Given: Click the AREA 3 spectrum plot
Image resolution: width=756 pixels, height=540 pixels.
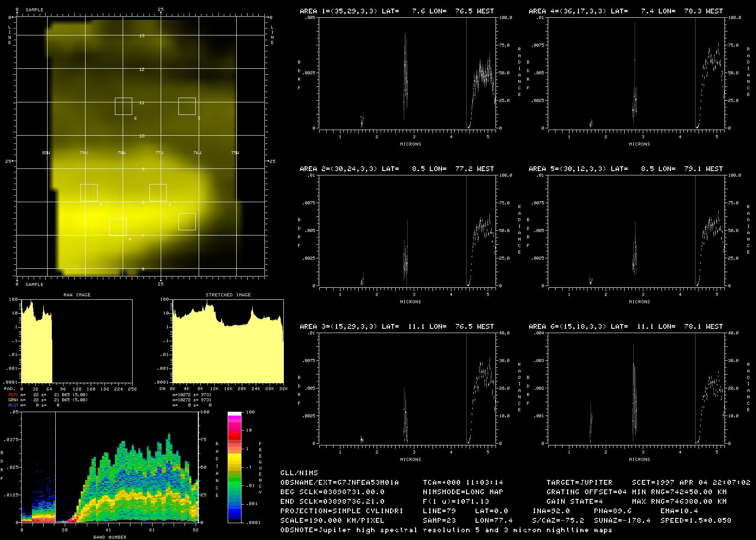Looking at the screenshot, I should (407, 388).
